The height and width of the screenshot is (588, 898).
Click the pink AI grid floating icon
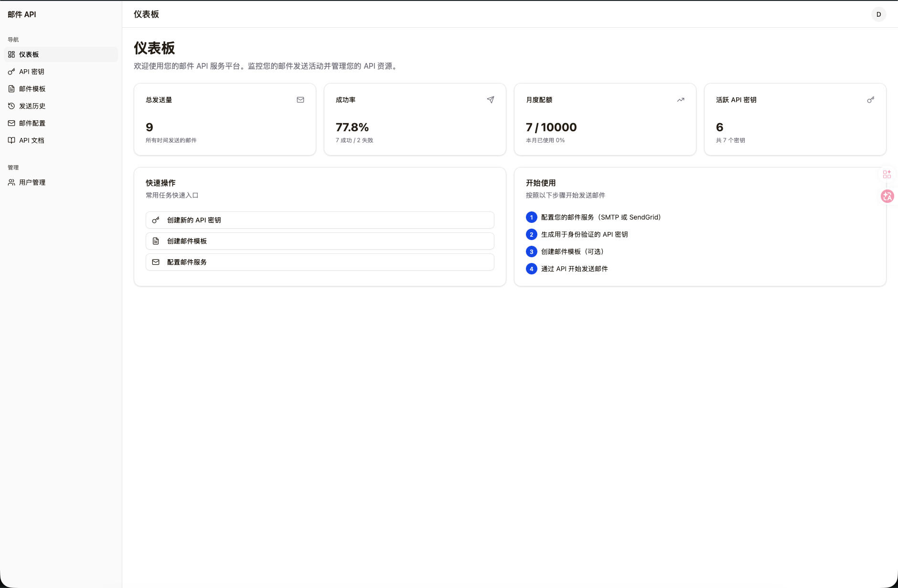887,174
